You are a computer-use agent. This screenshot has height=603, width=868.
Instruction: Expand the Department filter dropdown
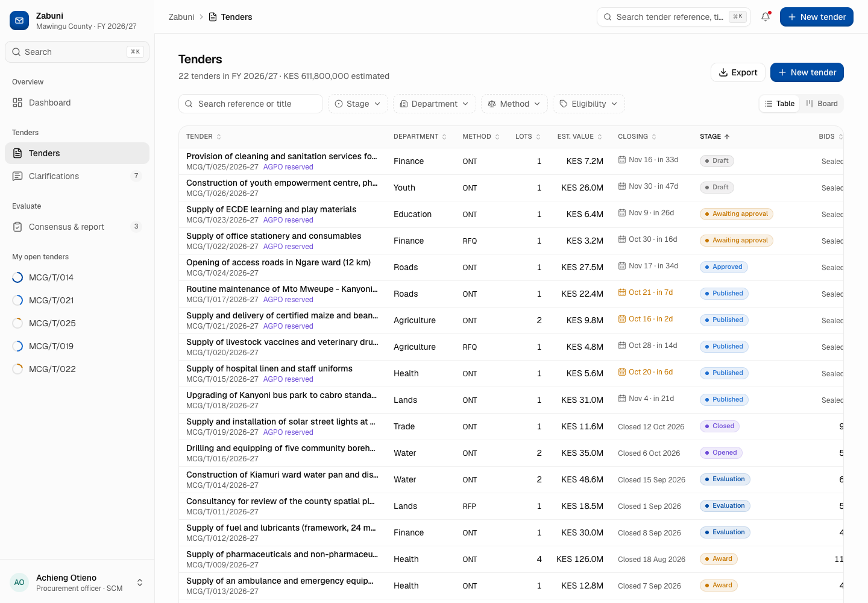click(x=435, y=104)
